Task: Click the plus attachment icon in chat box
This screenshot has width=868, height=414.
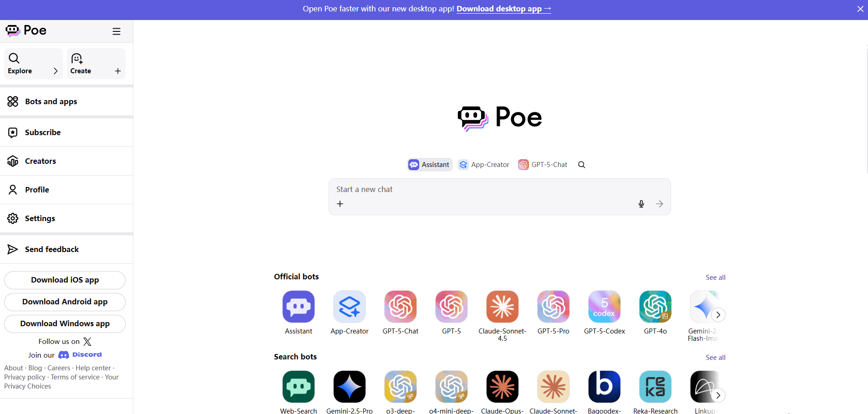Action: pyautogui.click(x=340, y=204)
